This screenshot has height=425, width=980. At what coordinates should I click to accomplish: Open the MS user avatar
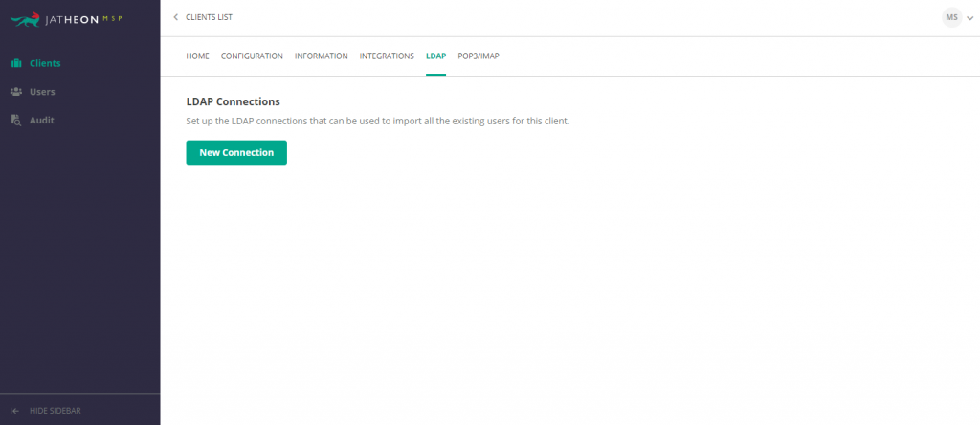tap(952, 17)
